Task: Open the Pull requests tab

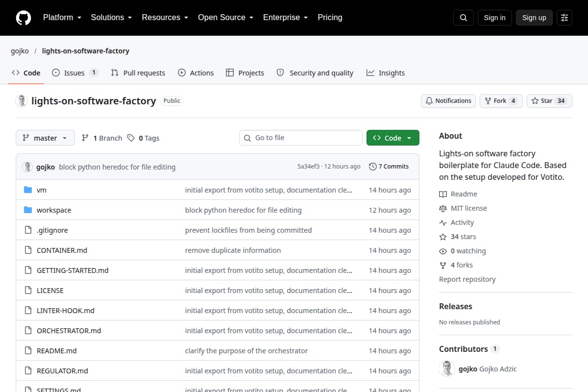Action: (138, 73)
